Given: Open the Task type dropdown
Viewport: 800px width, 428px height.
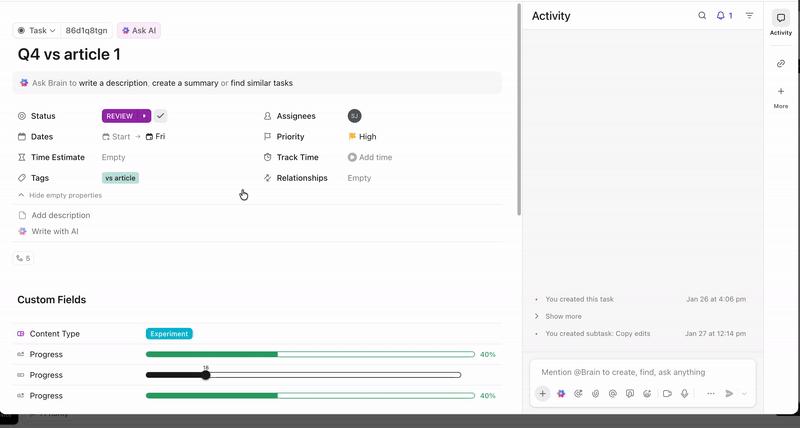Looking at the screenshot, I should (36, 31).
